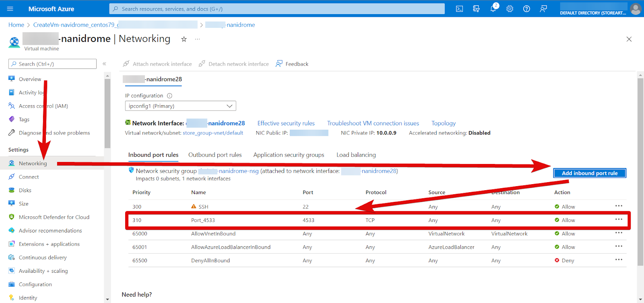The image size is (644, 303).
Task: Open the nanidrome-nsg security group link
Action: (229, 171)
